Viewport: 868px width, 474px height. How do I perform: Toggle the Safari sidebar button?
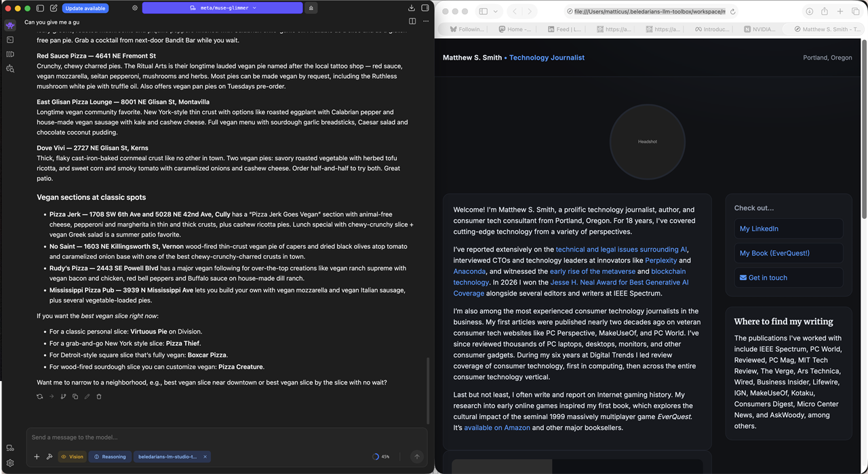click(484, 12)
